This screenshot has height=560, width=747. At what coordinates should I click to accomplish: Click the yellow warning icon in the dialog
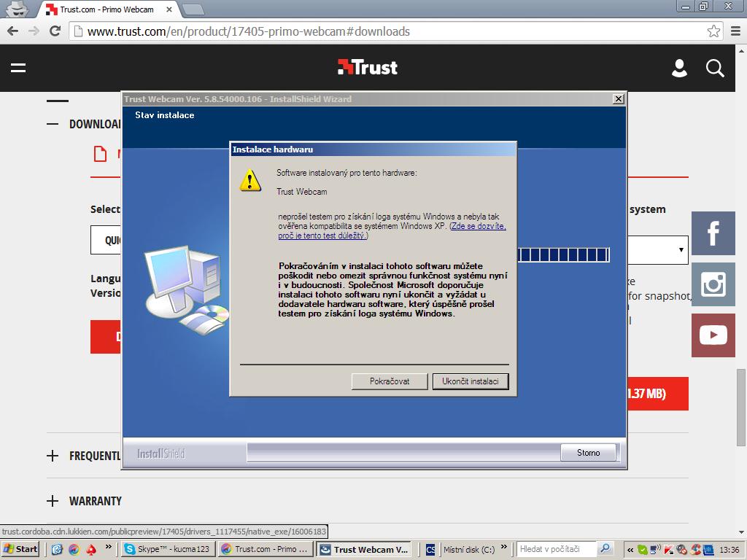(250, 181)
